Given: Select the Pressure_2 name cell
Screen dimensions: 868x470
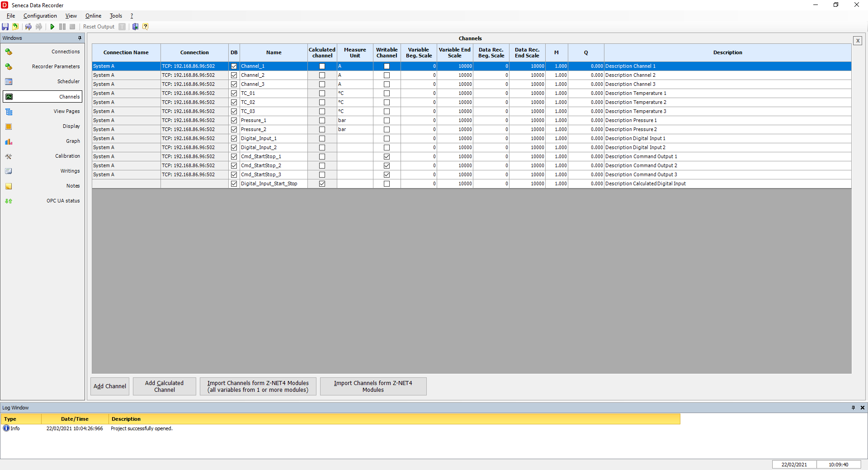Looking at the screenshot, I should click(274, 130).
